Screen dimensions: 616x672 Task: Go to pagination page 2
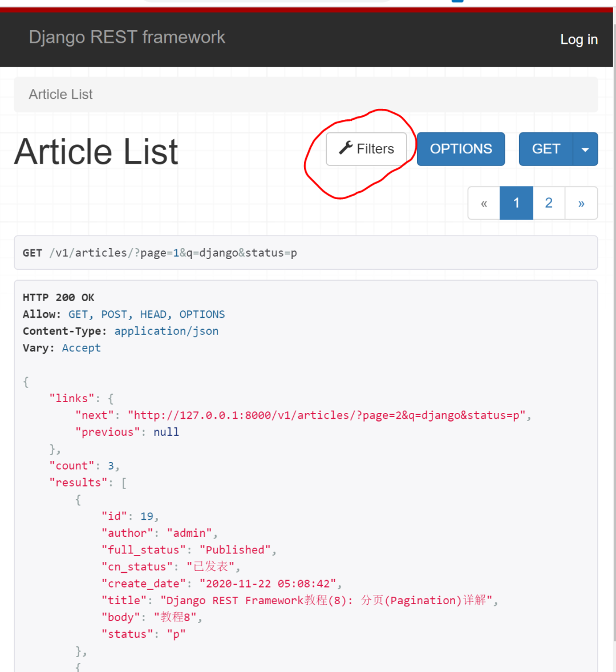click(x=549, y=203)
